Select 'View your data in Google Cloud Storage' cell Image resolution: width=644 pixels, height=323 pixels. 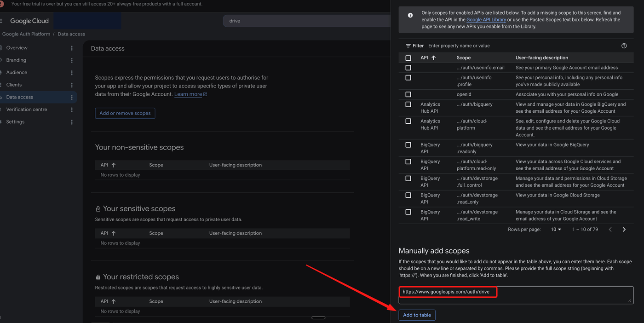(x=558, y=195)
